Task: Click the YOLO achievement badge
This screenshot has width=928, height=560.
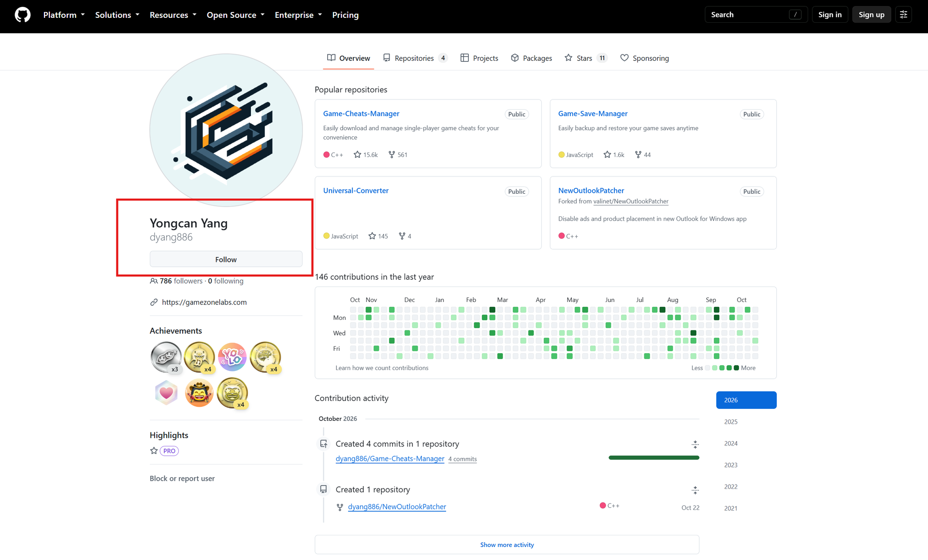Action: pyautogui.click(x=232, y=357)
